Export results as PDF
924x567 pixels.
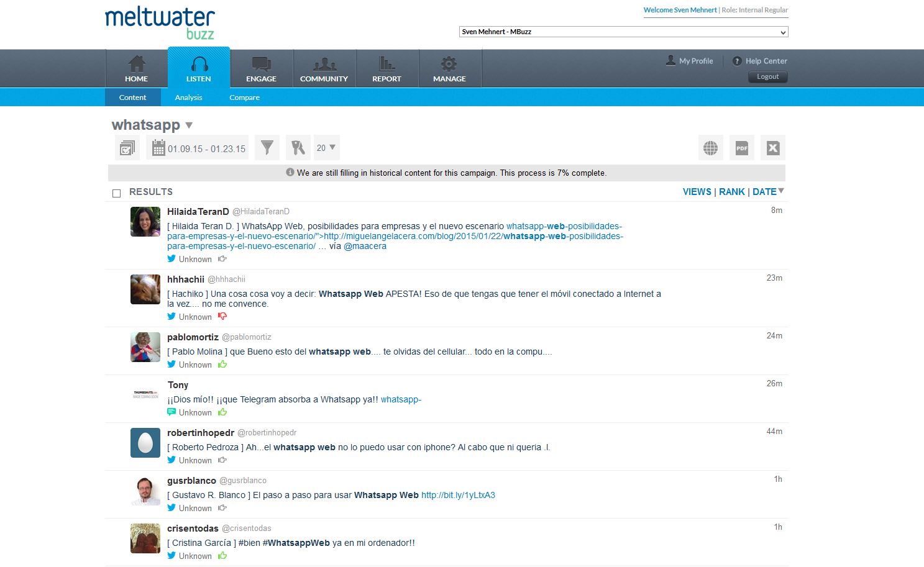741,148
